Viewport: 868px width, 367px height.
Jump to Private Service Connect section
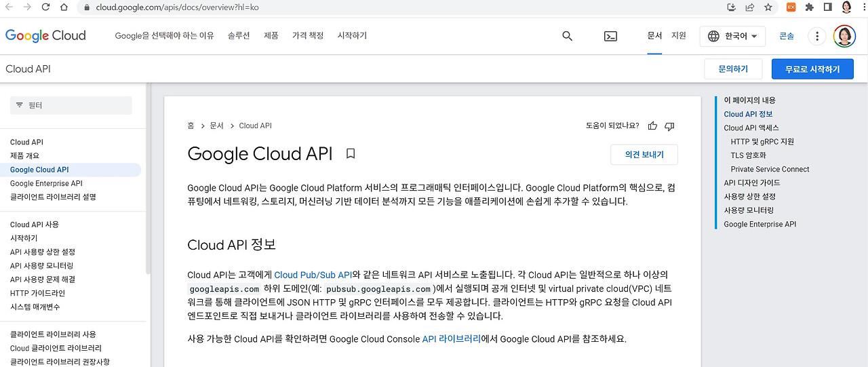click(770, 169)
